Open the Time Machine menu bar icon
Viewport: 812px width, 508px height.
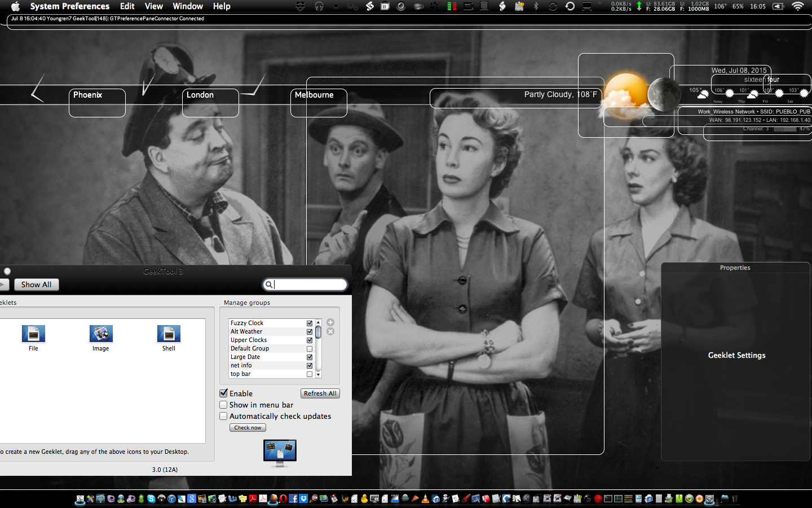click(x=570, y=6)
